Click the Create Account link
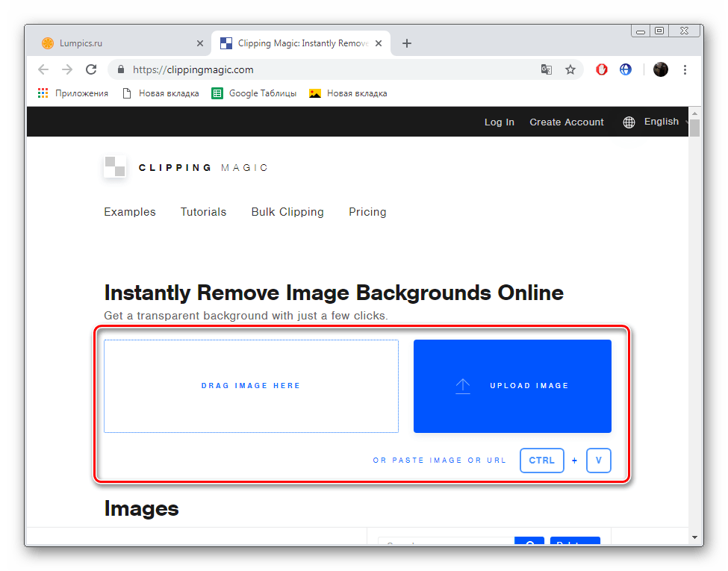 567,122
